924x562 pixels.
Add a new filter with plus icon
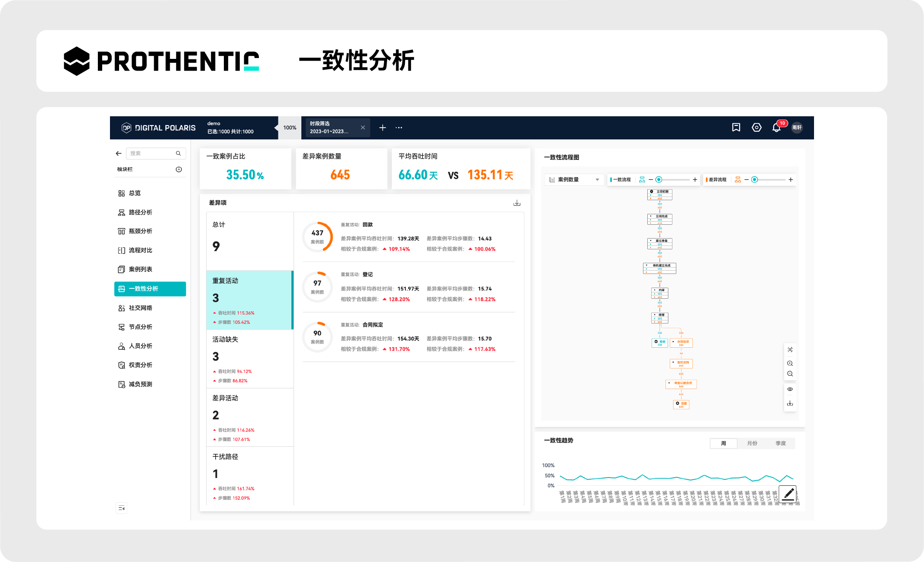pos(382,128)
